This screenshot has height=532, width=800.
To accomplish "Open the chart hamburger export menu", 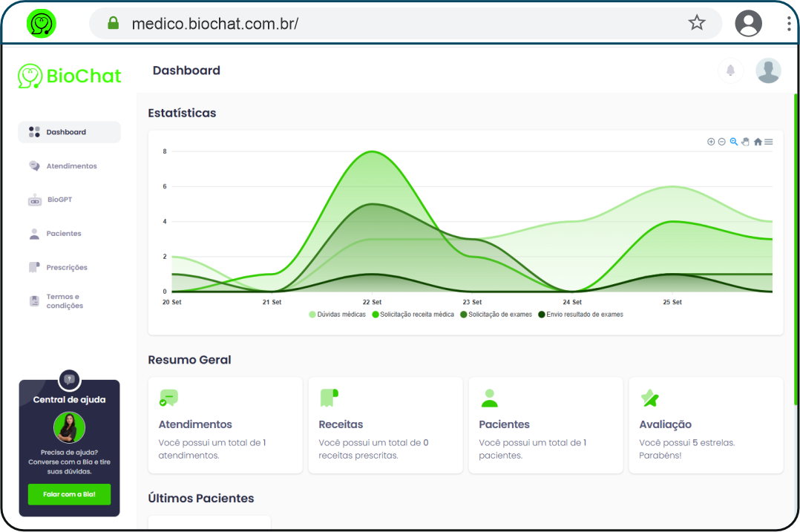I will (x=769, y=142).
